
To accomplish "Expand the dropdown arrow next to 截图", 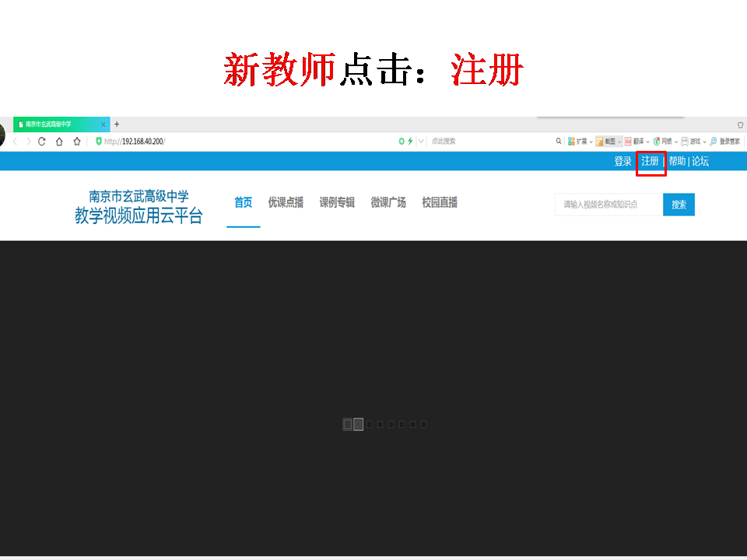I will 619,142.
